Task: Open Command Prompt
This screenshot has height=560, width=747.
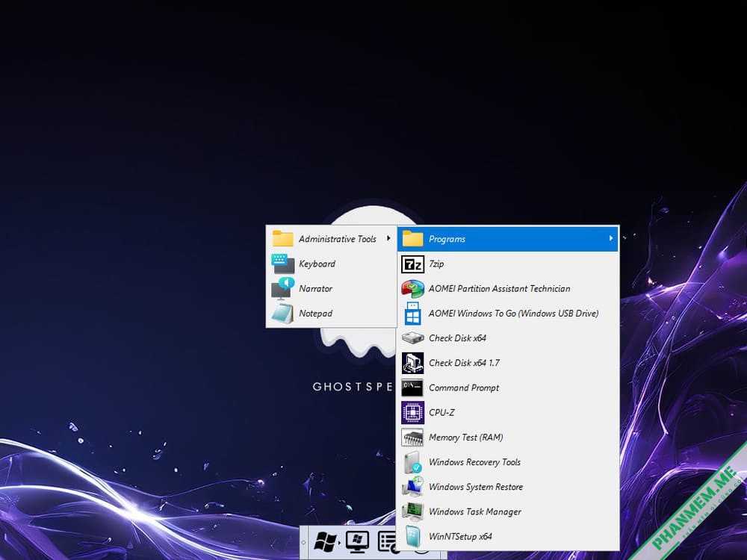Action: (508, 387)
